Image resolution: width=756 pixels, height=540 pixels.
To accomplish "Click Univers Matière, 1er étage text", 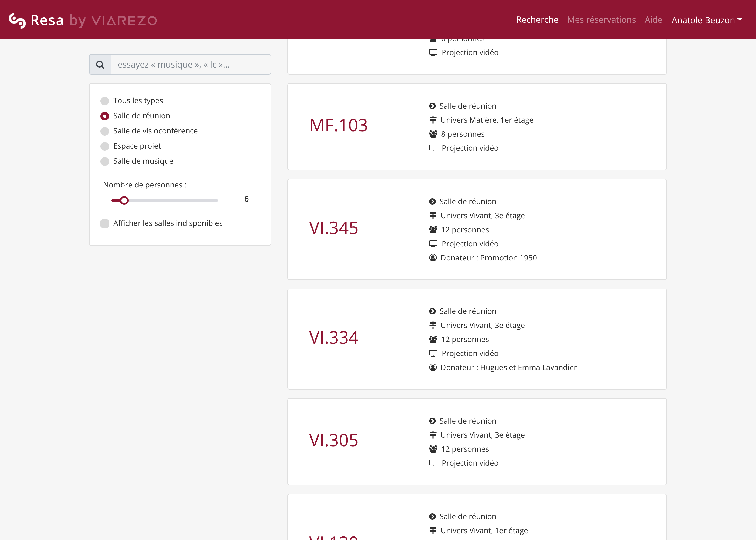I will click(487, 120).
